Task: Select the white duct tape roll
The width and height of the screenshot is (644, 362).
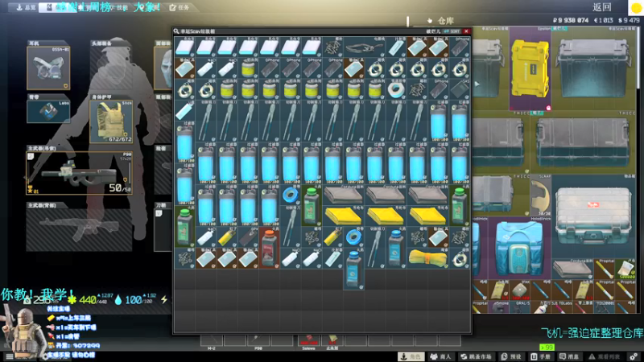Action: tap(396, 89)
